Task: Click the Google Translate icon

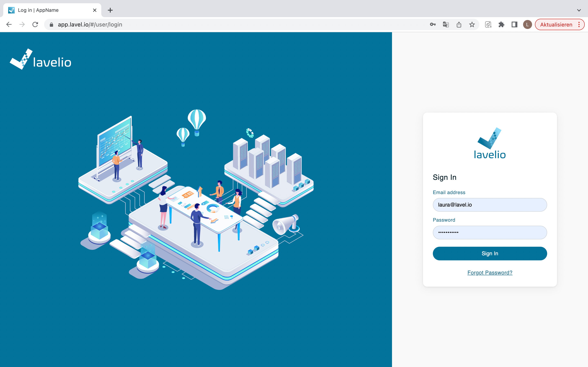Action: [446, 24]
